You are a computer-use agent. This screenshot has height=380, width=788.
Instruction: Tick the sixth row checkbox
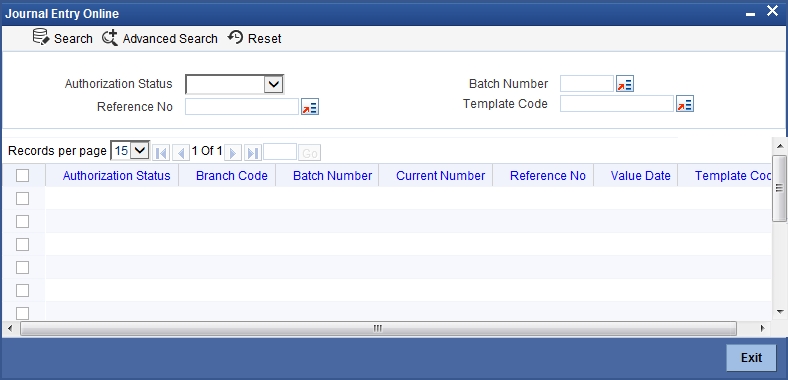pyautogui.click(x=22, y=313)
